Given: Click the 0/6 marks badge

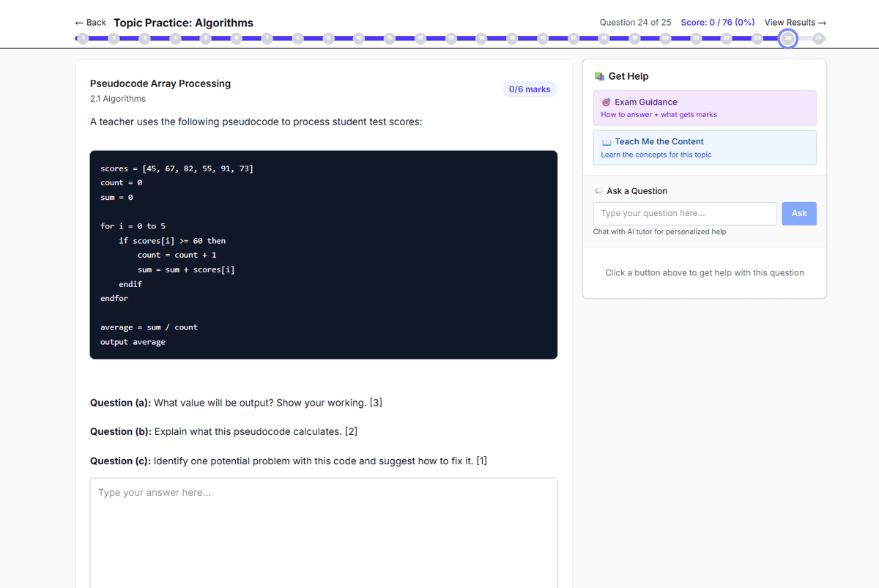Looking at the screenshot, I should (x=529, y=89).
